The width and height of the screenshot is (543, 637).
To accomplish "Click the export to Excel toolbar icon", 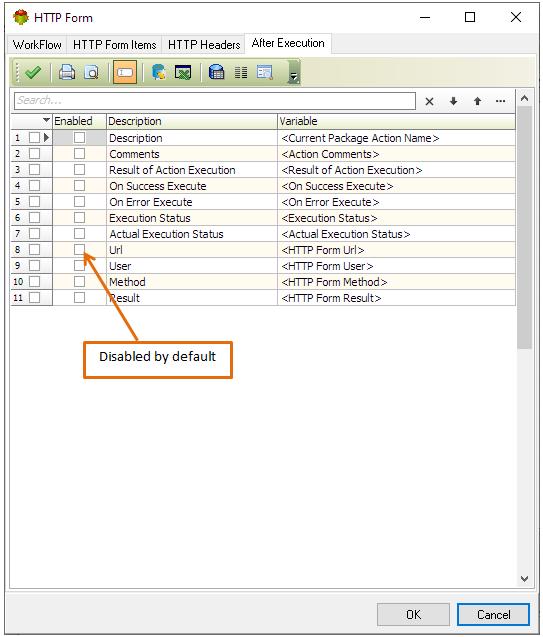I will tap(183, 72).
